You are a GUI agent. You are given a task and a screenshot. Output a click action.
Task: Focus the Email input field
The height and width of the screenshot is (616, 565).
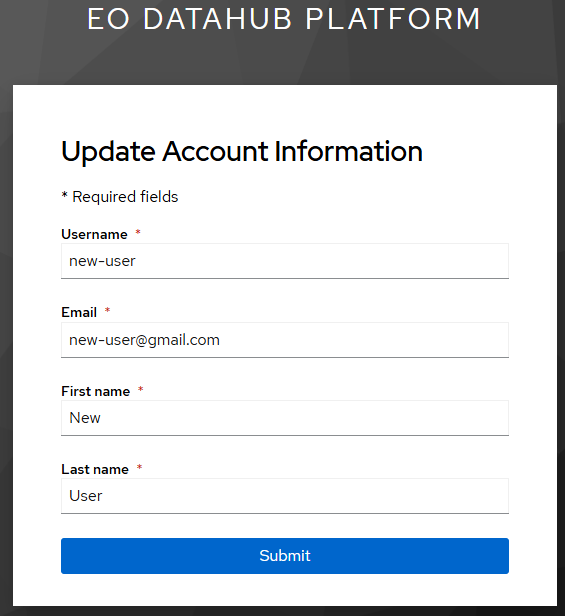[x=285, y=340]
